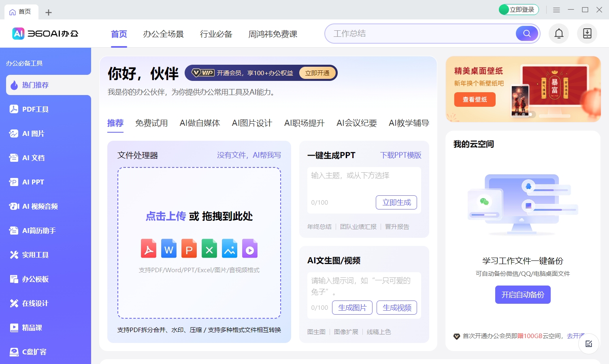Click the image file type icon
This screenshot has height=364, width=609.
(230, 248)
